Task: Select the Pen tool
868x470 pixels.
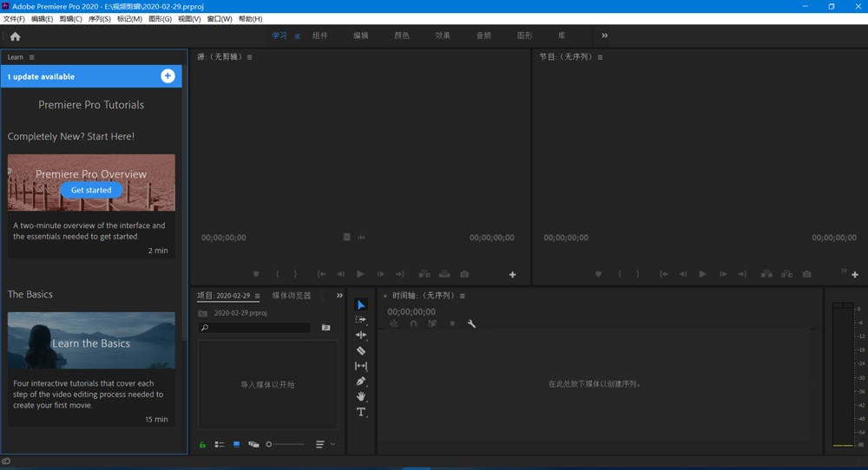Action: tap(361, 382)
